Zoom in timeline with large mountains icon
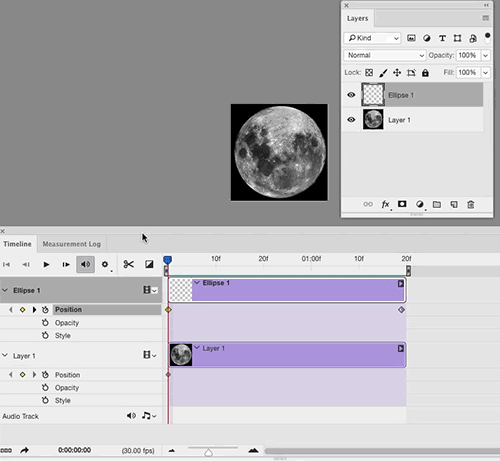This screenshot has height=462, width=500. [x=254, y=450]
